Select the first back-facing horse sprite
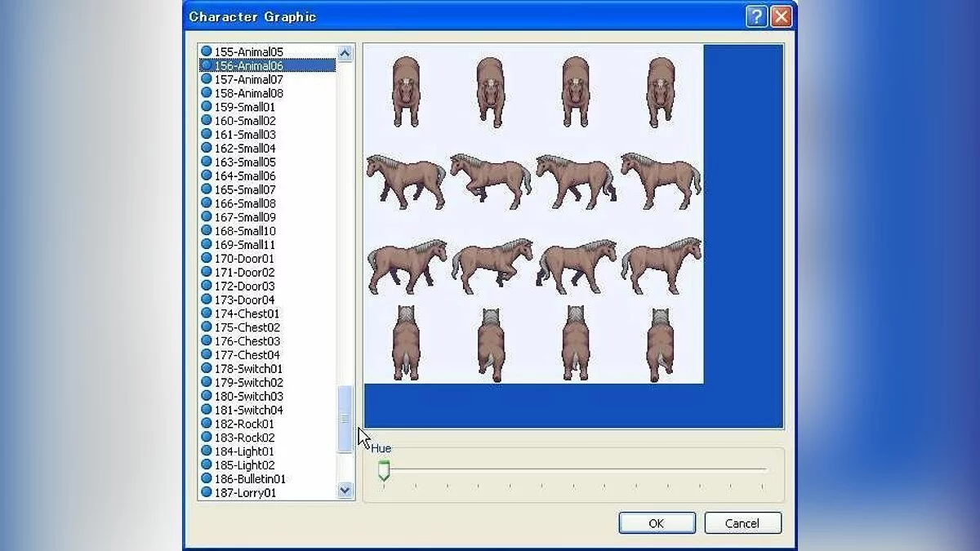980x551 pixels. tap(406, 344)
